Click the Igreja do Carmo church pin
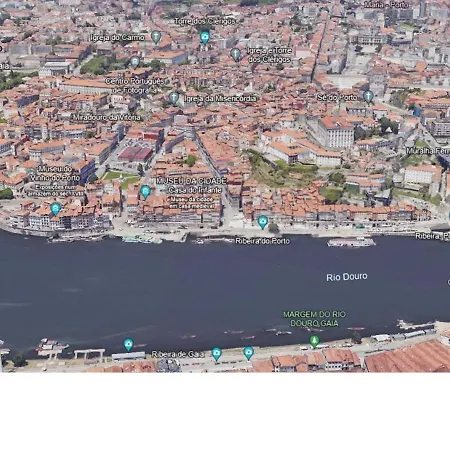This screenshot has width=450, height=450. 156,37
